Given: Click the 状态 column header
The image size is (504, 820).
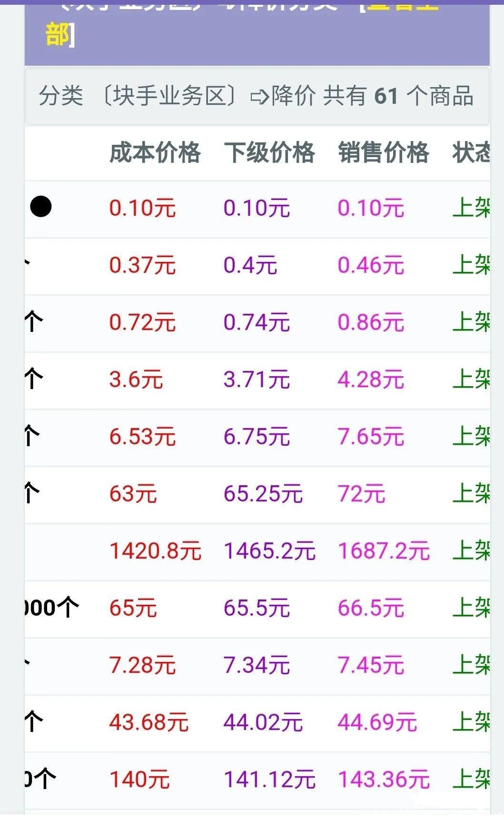Looking at the screenshot, I should click(x=471, y=153).
